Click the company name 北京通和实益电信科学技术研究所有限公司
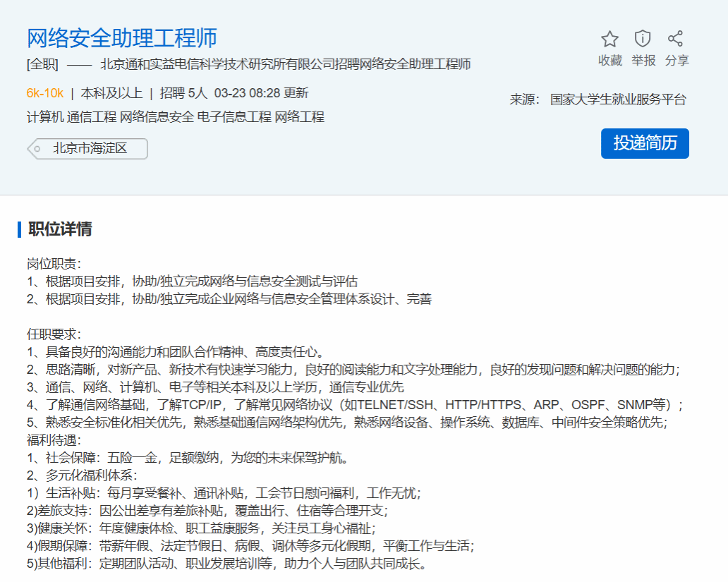The image size is (728, 582). click(x=230, y=65)
